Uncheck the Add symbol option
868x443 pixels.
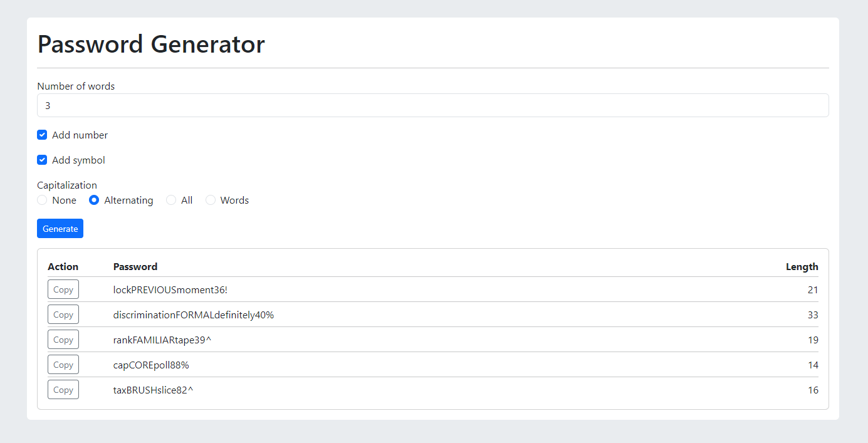pos(41,160)
